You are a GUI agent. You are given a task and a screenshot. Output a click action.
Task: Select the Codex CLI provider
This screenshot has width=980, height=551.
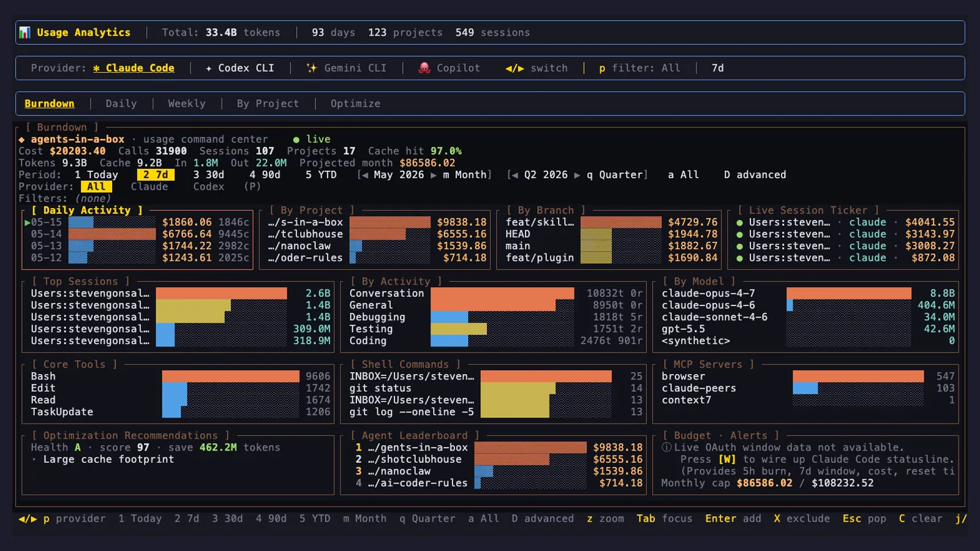(x=240, y=68)
